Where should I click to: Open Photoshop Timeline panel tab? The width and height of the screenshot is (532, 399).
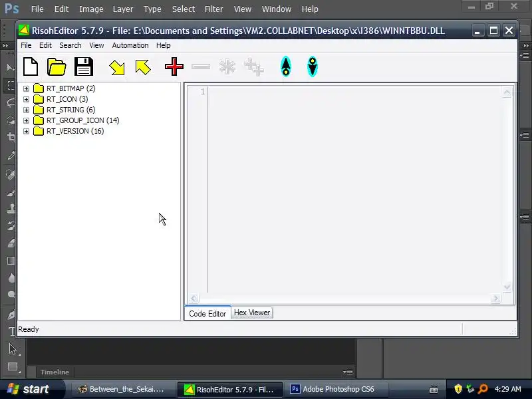pyautogui.click(x=55, y=372)
